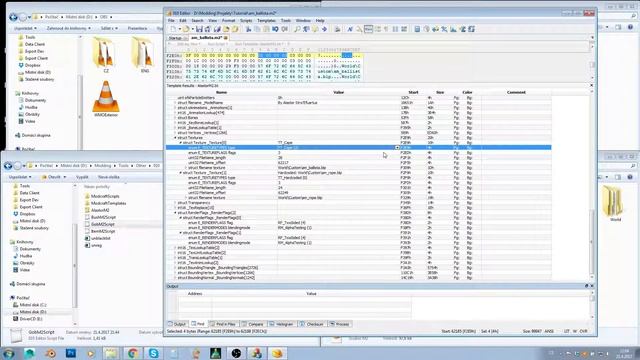Click the Copy toolbar icon

click(x=257, y=29)
